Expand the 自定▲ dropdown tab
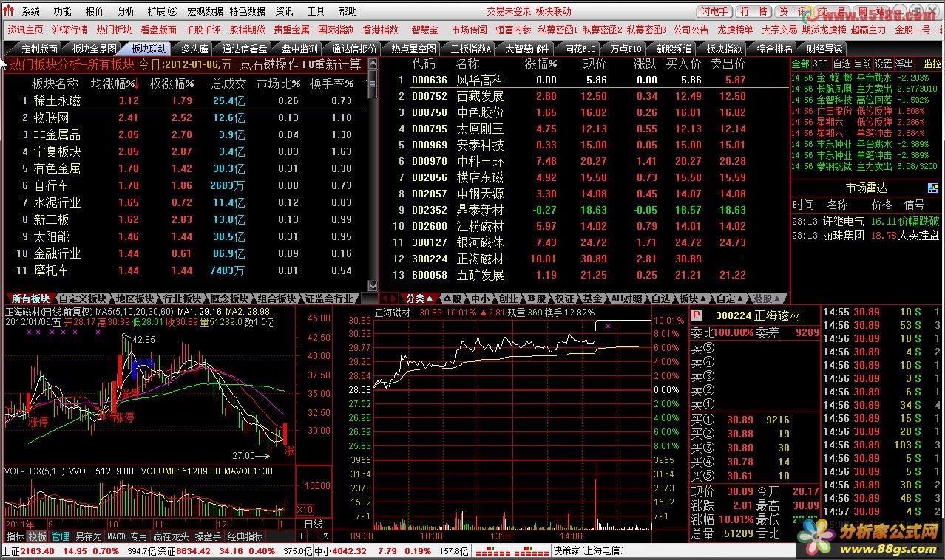 point(730,298)
